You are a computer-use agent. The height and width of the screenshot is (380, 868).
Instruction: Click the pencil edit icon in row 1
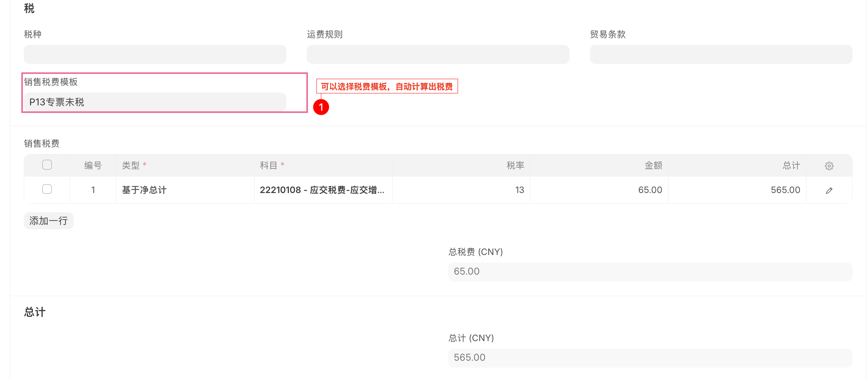tap(829, 190)
